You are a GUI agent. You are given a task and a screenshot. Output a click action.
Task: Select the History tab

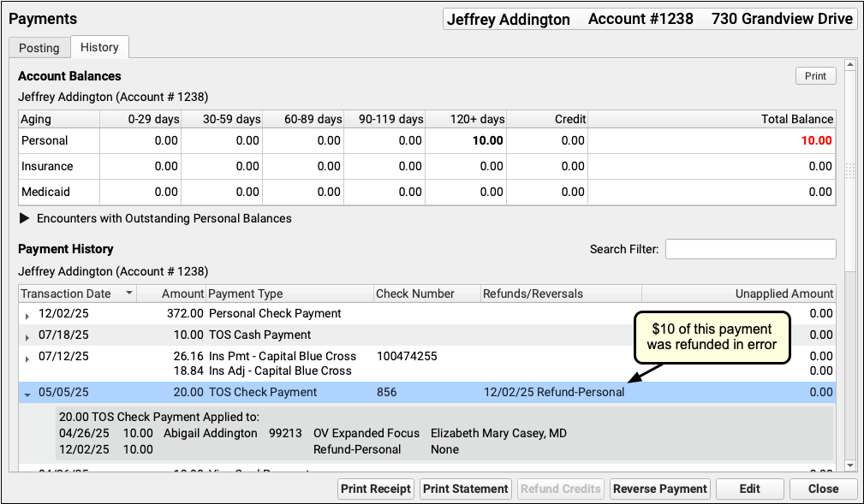[99, 48]
